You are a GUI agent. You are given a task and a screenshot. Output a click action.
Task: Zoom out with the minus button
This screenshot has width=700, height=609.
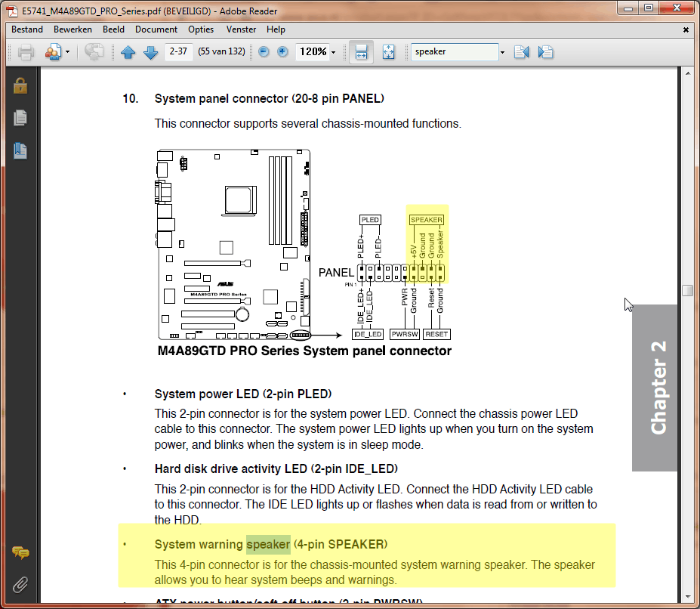click(264, 52)
